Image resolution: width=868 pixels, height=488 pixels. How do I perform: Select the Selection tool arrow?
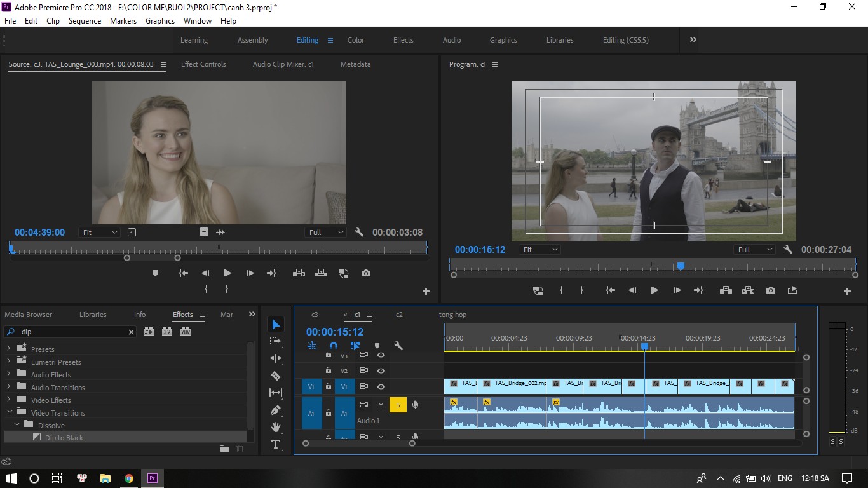276,325
